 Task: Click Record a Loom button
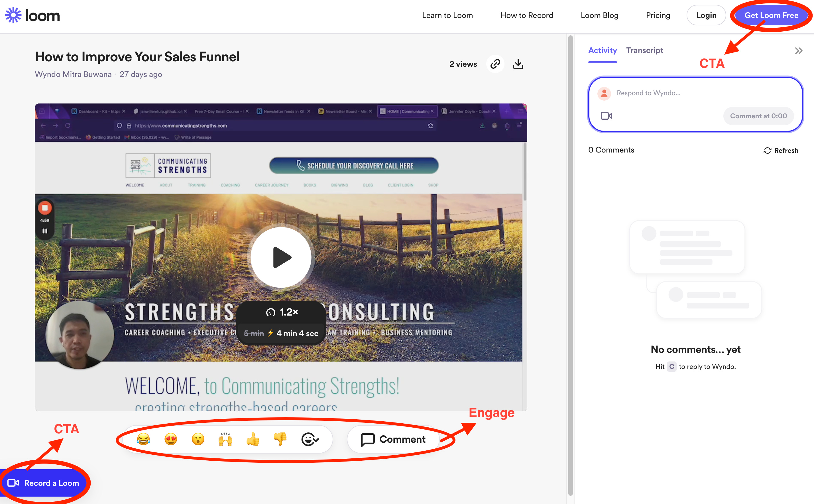pos(43,483)
